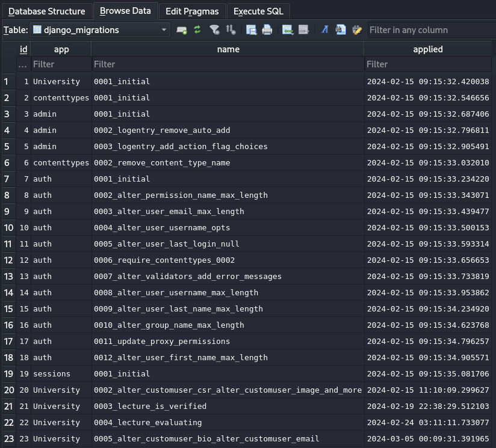Select cell 0005_alter_user_last_login_null

(x=228, y=244)
